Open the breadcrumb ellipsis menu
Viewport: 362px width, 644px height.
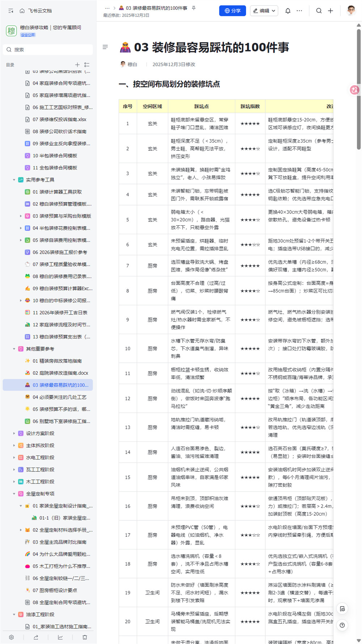[107, 8]
